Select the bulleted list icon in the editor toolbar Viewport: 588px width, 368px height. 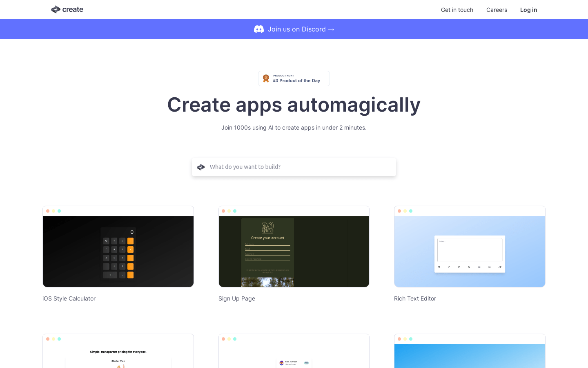pos(479,267)
